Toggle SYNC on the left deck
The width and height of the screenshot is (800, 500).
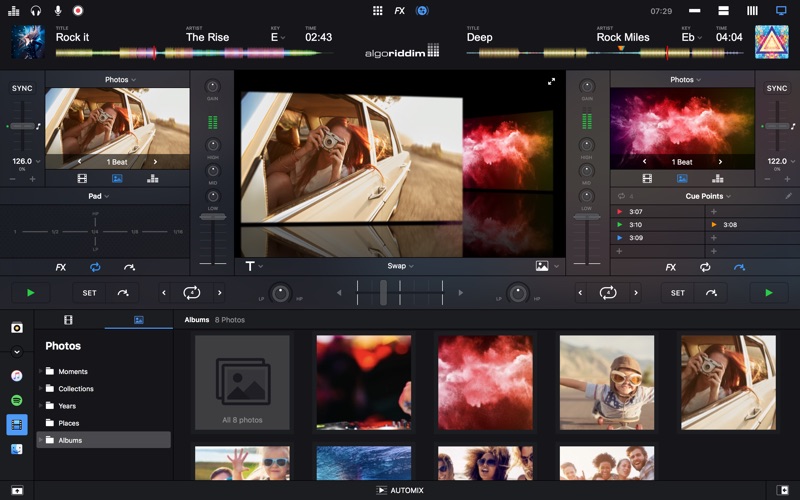22,88
